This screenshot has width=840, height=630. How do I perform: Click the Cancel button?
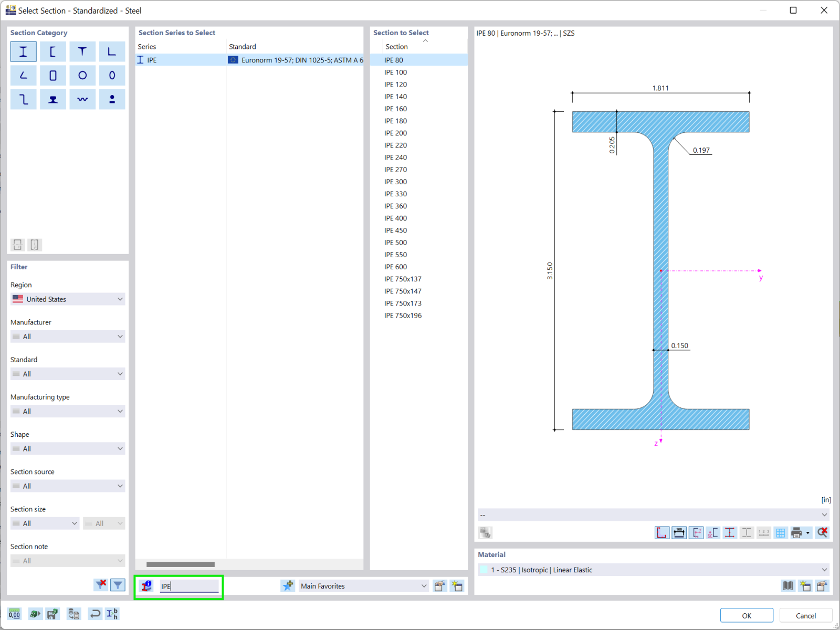click(806, 615)
